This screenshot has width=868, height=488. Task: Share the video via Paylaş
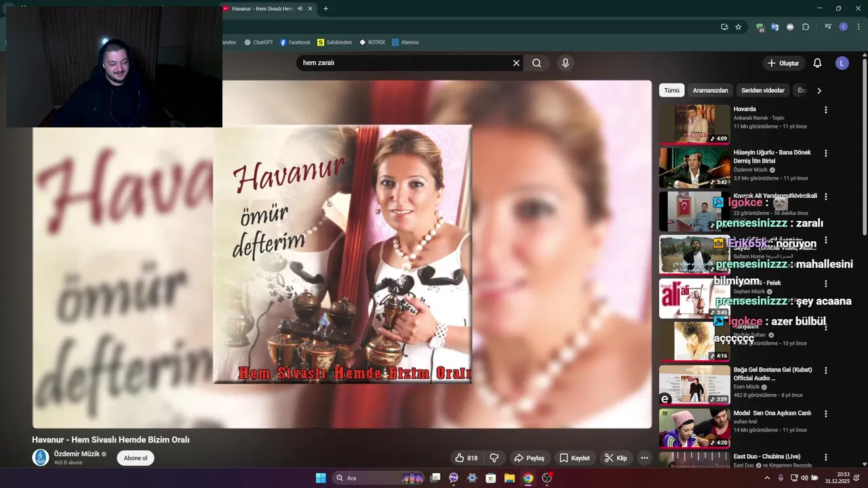point(529,458)
